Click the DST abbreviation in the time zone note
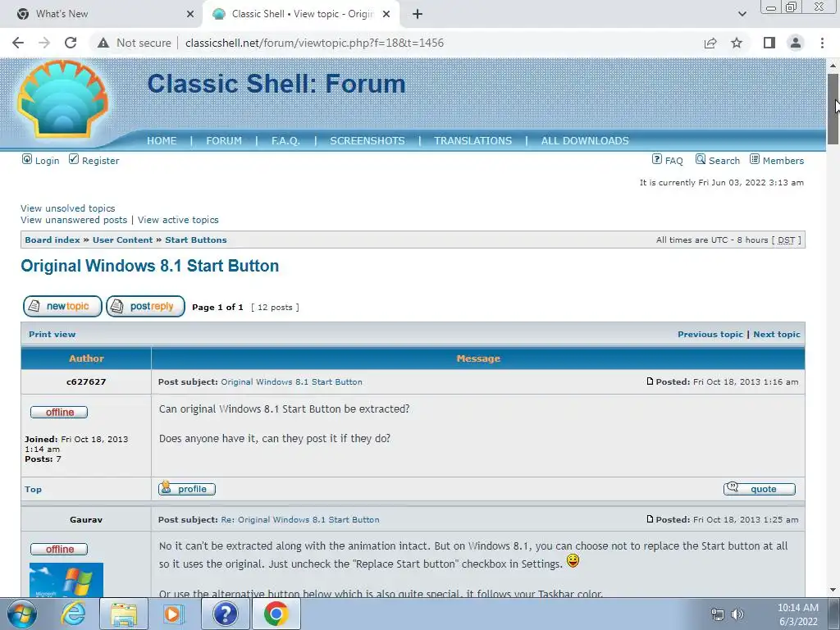The height and width of the screenshot is (630, 840). (786, 240)
